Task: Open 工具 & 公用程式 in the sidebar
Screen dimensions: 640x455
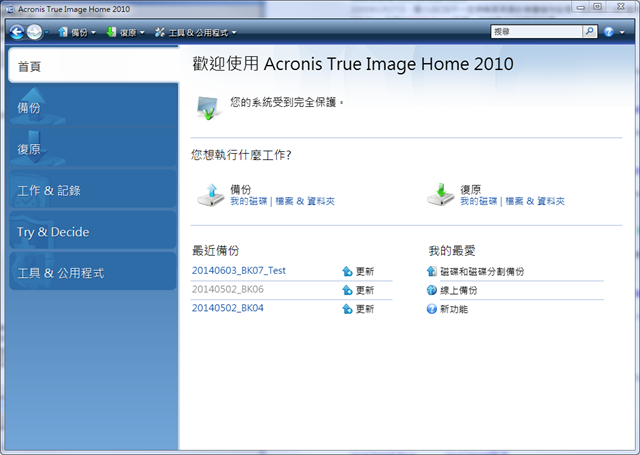Action: [93, 272]
